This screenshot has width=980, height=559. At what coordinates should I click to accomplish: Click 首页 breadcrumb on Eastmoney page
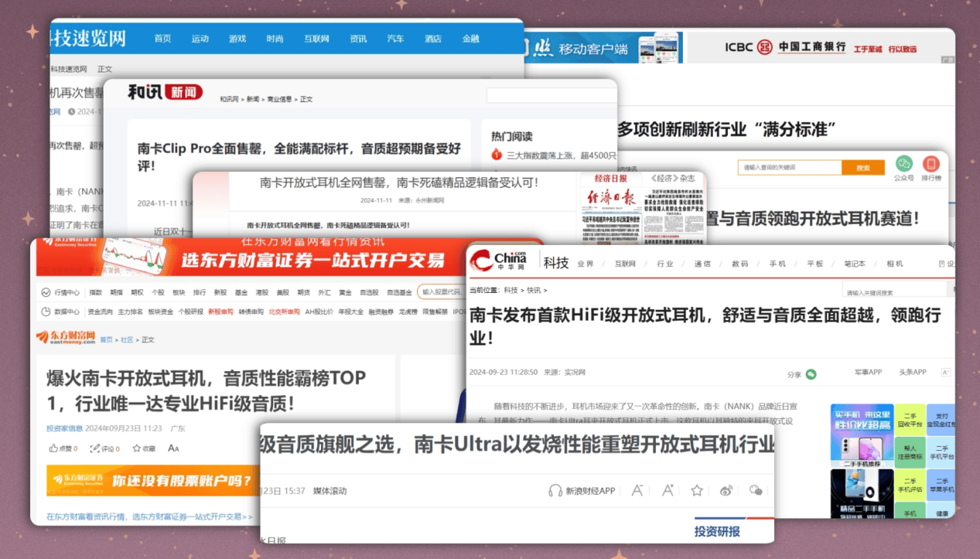106,339
